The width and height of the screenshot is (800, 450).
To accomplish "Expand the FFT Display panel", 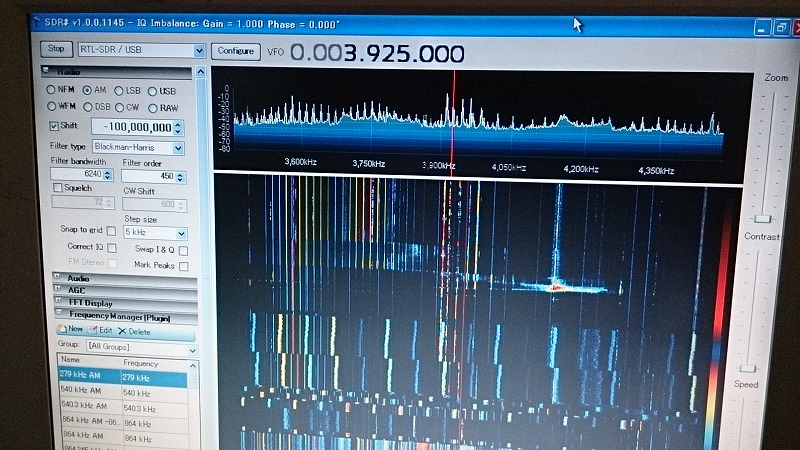I will click(x=125, y=303).
